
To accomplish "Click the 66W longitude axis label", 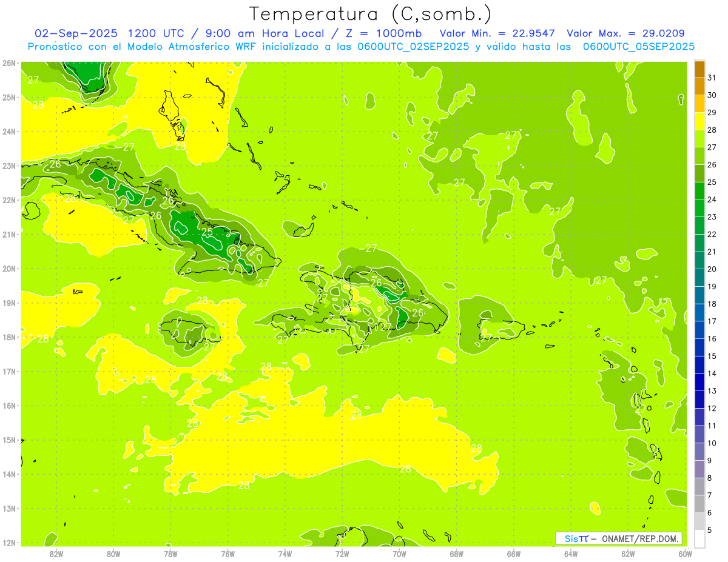I will click(514, 554).
